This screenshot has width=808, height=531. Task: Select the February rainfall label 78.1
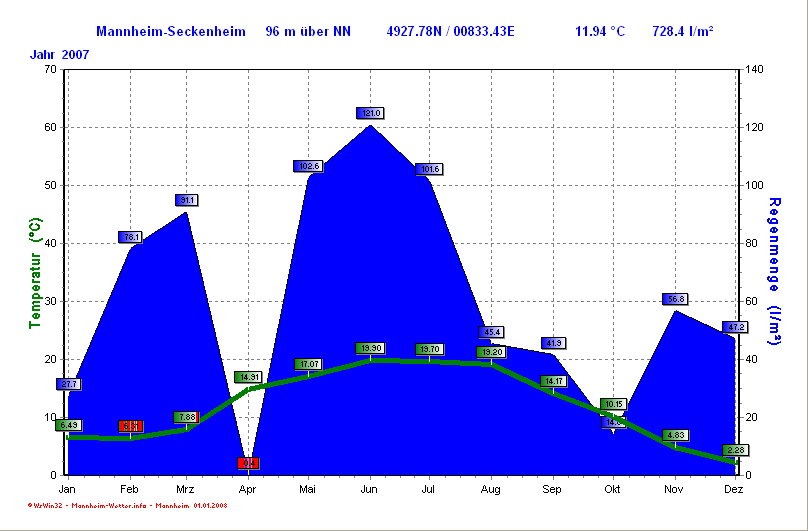tap(130, 237)
